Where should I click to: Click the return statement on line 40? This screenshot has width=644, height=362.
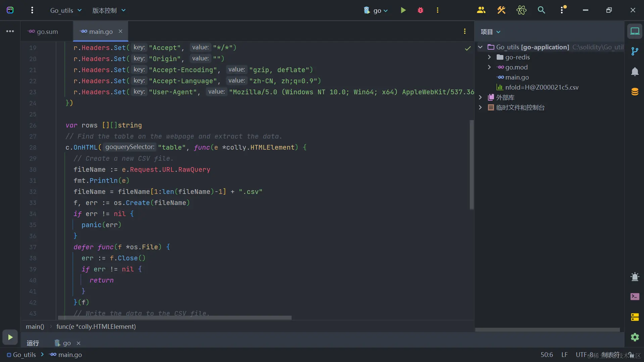point(101,280)
